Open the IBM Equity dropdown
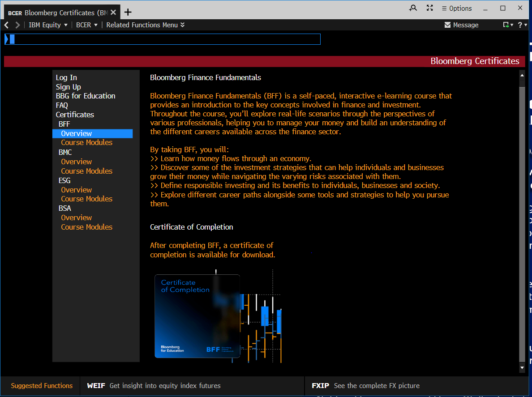This screenshot has height=397, width=532. click(48, 25)
